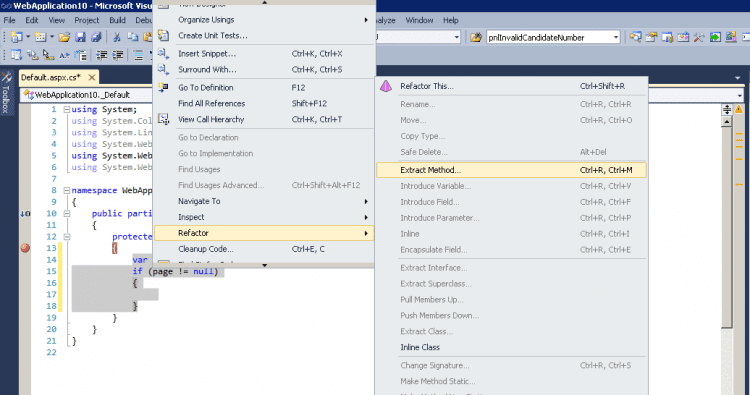Click the split editor handle above the scrollbar
Viewport: 750px width, 395px height.
click(x=727, y=110)
